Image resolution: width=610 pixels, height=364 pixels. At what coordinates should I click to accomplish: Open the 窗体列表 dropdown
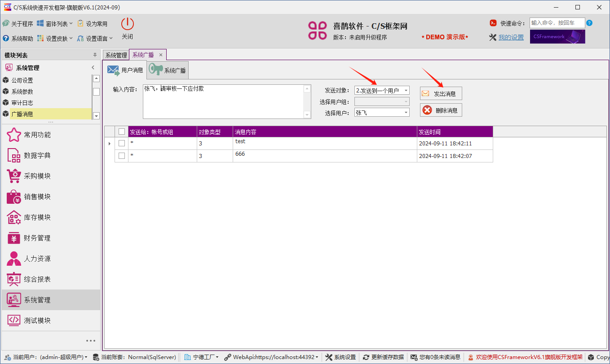pyautogui.click(x=55, y=24)
